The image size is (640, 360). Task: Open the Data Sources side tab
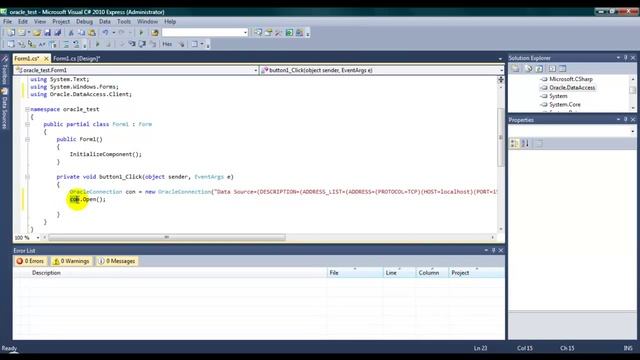[5, 109]
